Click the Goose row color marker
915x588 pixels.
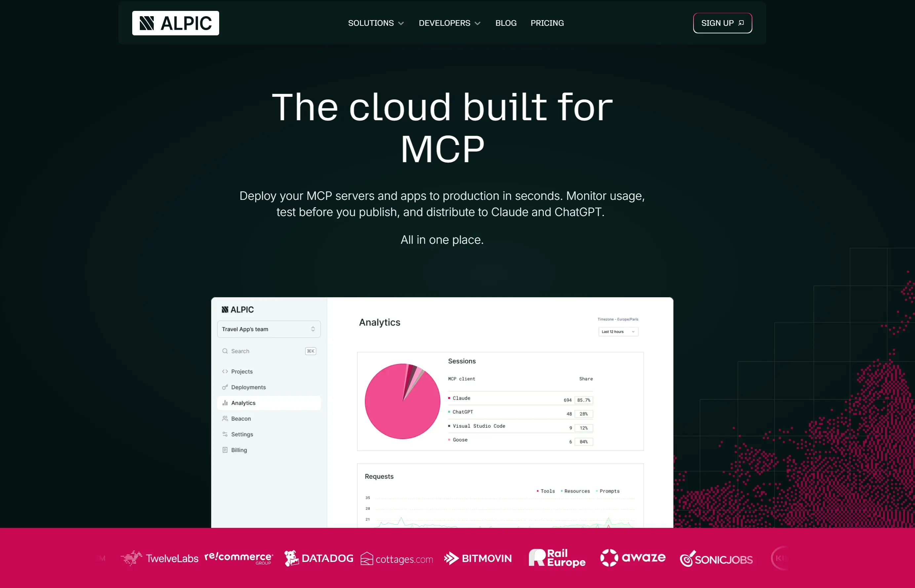449,440
